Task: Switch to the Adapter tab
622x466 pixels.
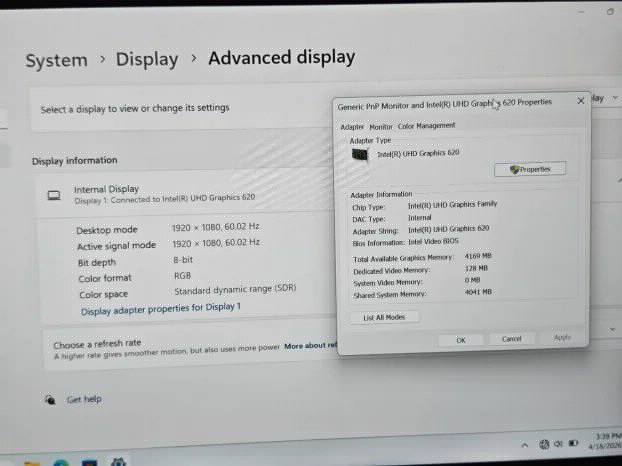Action: pos(352,127)
